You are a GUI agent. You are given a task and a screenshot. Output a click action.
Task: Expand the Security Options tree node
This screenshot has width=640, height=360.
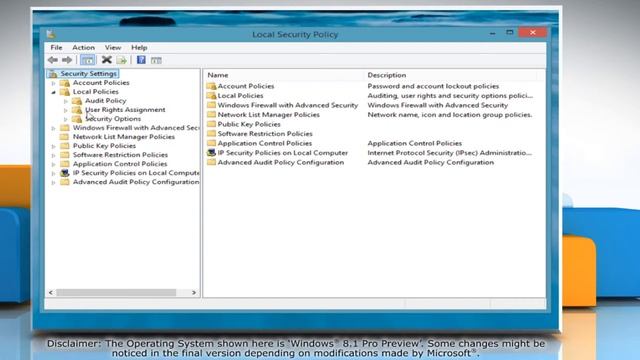pyautogui.click(x=66, y=119)
